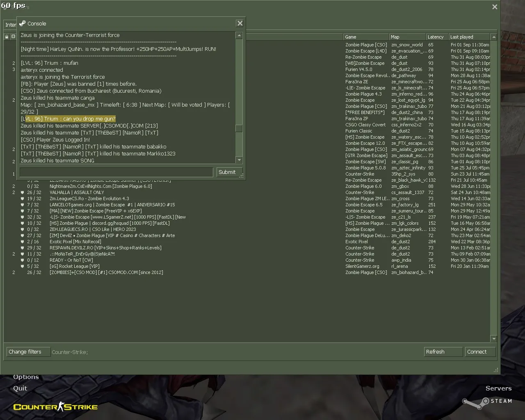Sort servers by the Latency column
Viewport: 525px width, 420px height.
click(x=437, y=37)
